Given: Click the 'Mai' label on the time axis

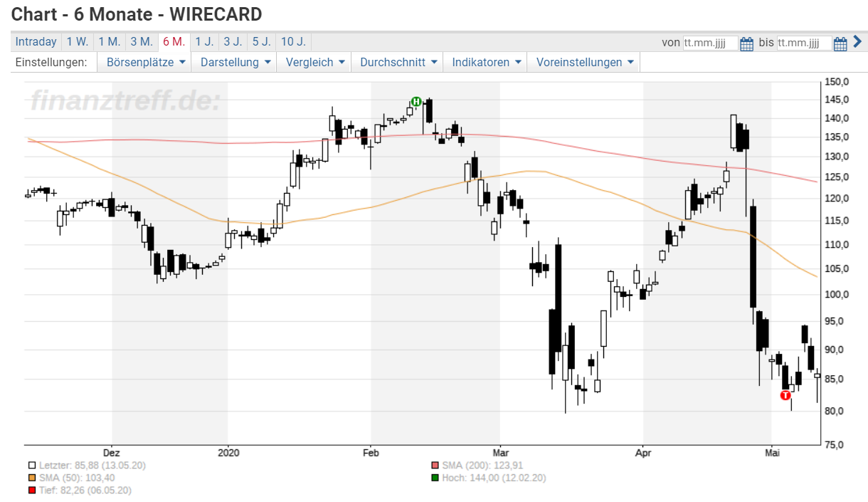Looking at the screenshot, I should pyautogui.click(x=771, y=452).
